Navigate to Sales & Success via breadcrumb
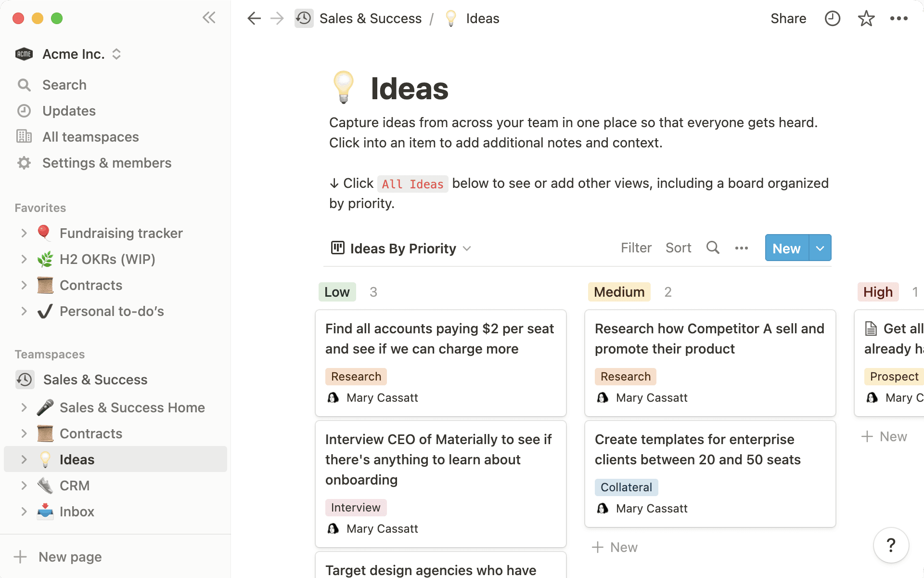Screen dimensions: 924x578 point(371,18)
